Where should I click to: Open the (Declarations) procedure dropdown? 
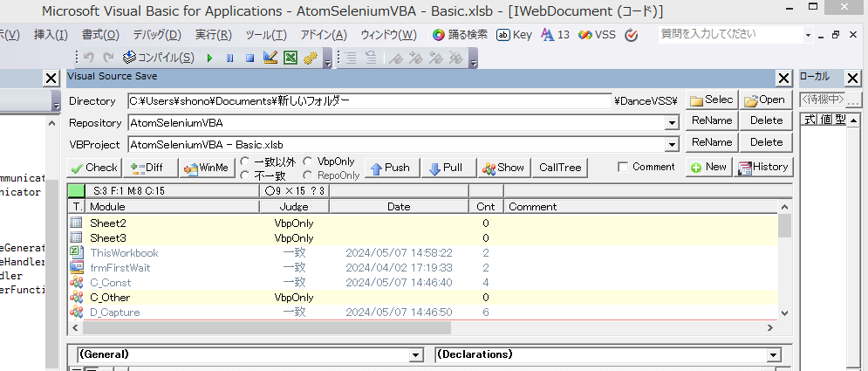[773, 355]
